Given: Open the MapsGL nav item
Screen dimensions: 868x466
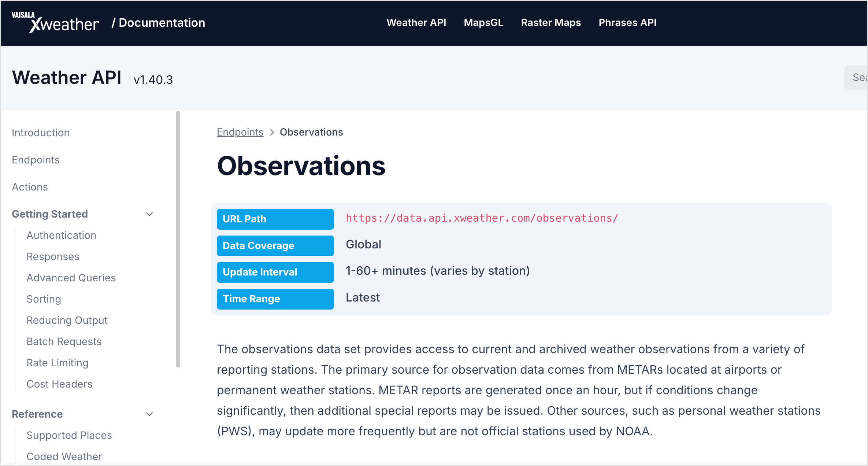Looking at the screenshot, I should [483, 23].
